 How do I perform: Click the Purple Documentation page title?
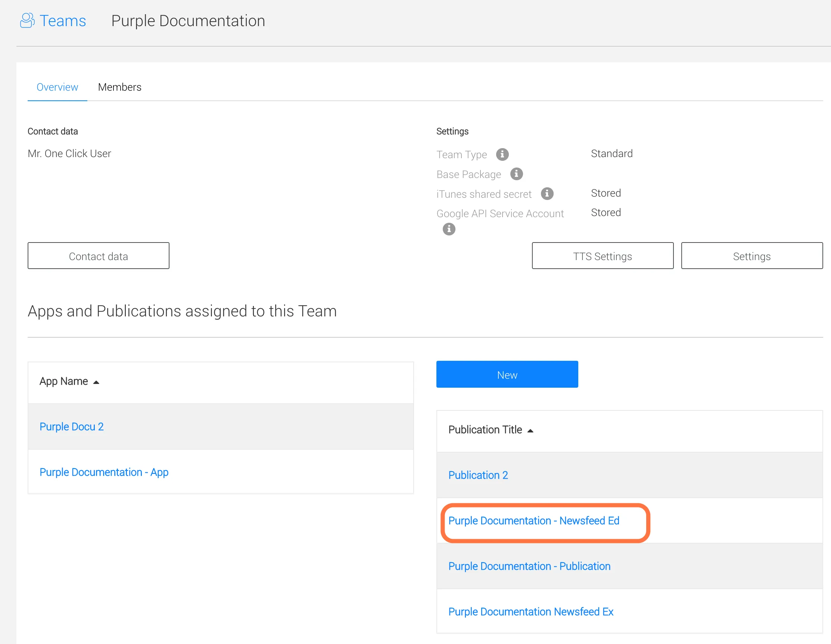tap(189, 21)
